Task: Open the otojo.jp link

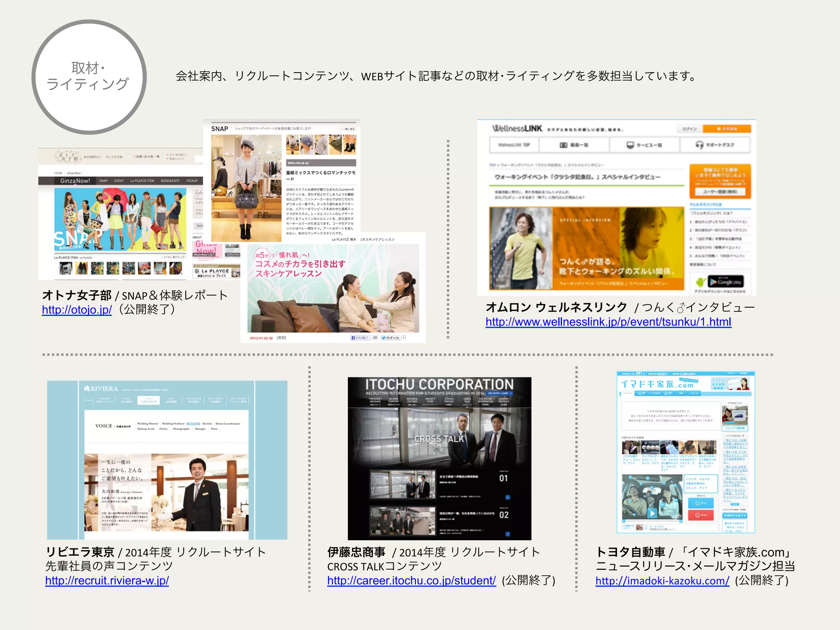Action: [77, 310]
